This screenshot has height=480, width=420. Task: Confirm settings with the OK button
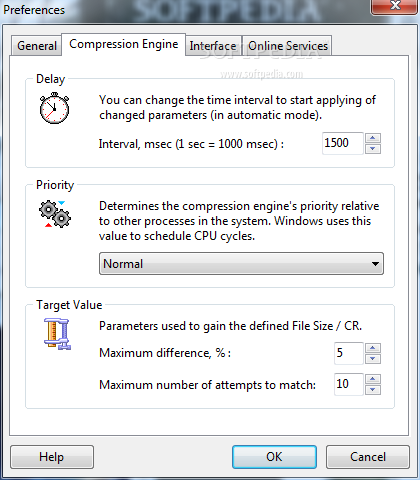tap(274, 457)
